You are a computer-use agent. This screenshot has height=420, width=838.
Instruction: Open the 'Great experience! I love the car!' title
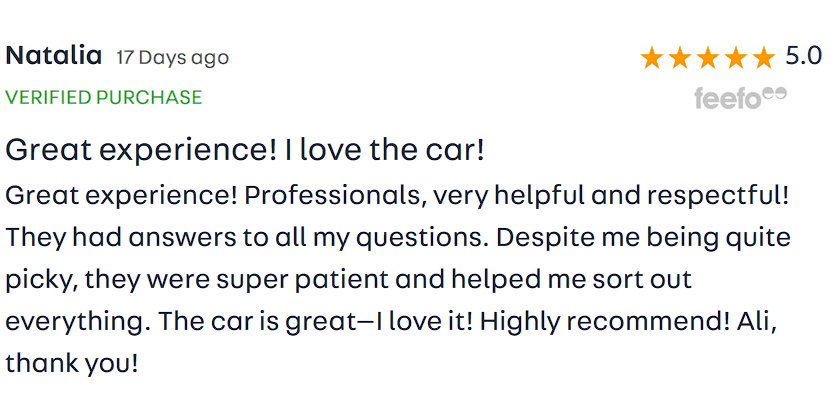pyautogui.click(x=245, y=151)
